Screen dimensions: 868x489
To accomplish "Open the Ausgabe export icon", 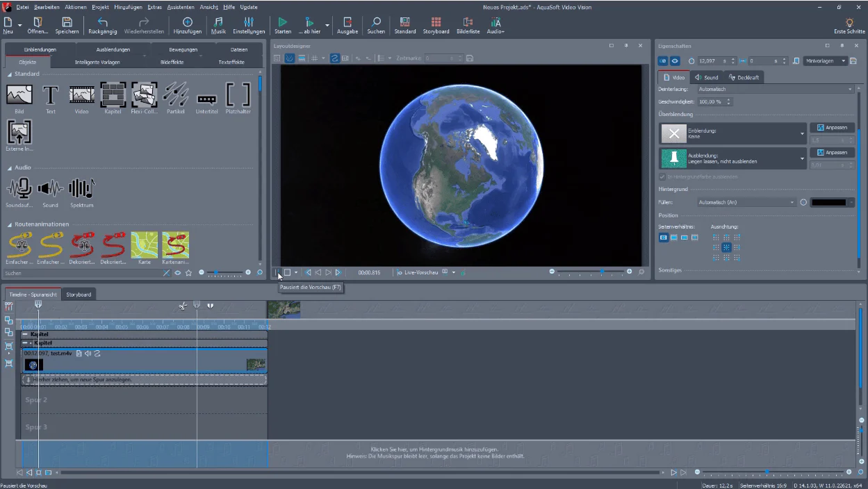I will 347,26.
